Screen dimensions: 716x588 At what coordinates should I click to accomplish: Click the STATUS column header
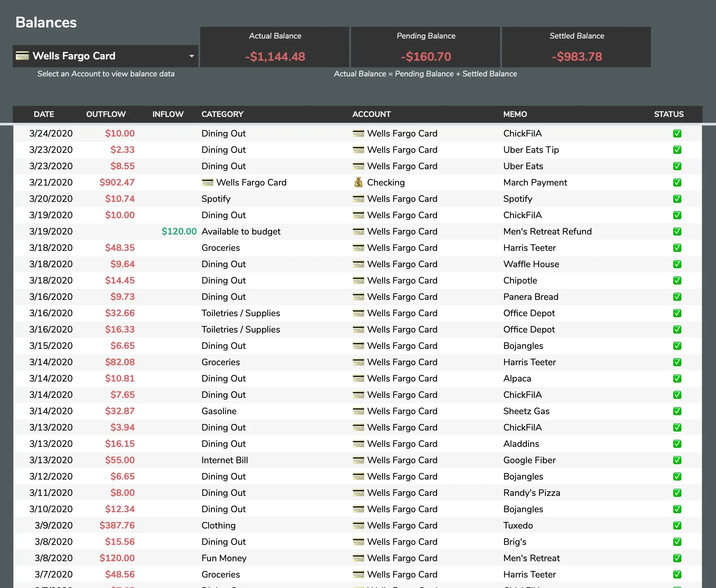669,114
